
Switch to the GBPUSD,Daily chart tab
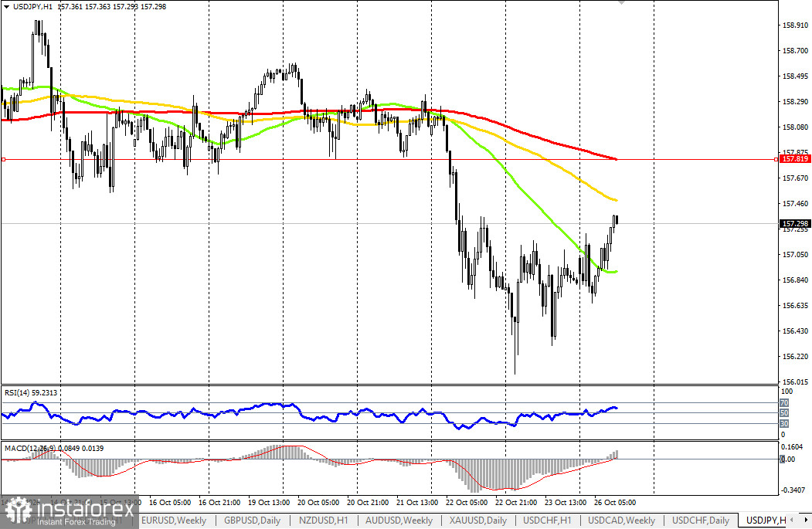[252, 521]
